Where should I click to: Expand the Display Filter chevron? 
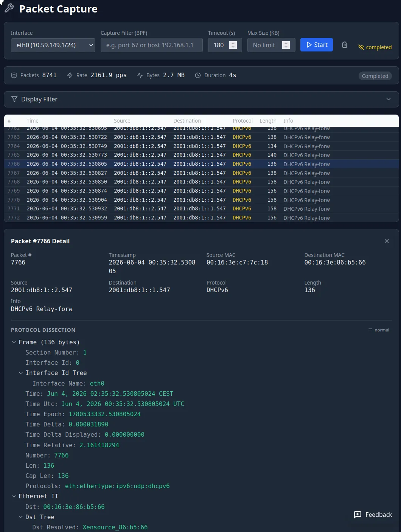click(x=389, y=99)
